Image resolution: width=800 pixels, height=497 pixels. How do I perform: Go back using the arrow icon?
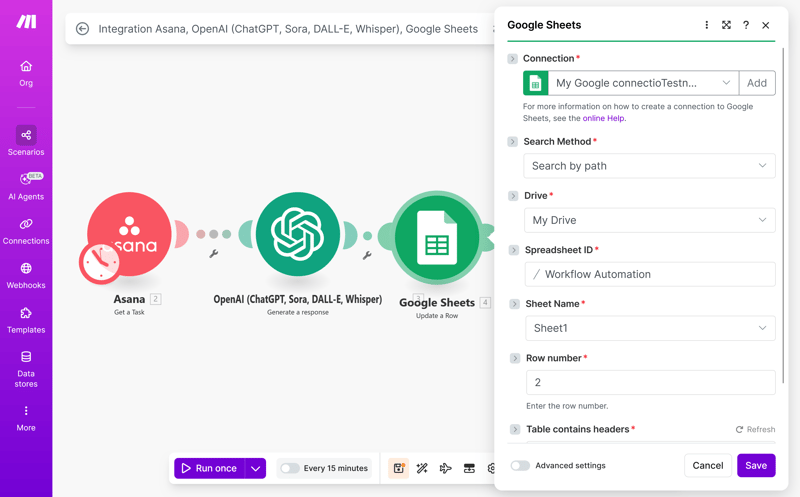pos(83,29)
